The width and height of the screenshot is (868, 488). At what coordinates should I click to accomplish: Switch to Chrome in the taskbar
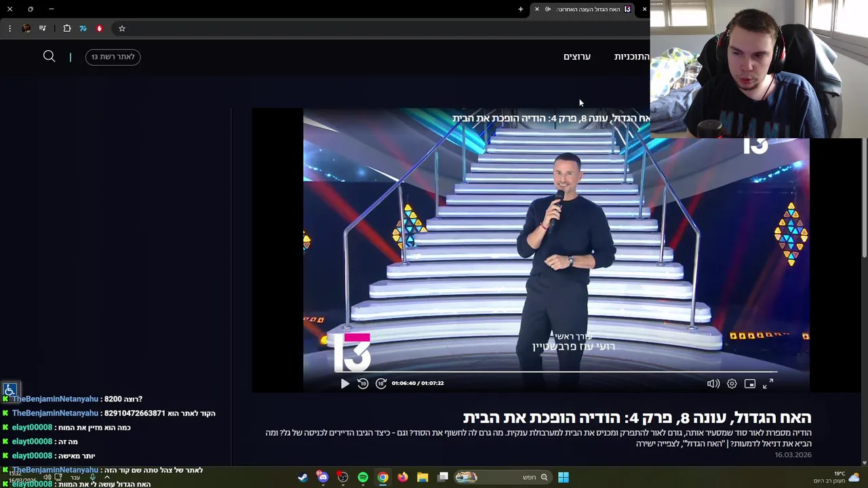pos(383,477)
